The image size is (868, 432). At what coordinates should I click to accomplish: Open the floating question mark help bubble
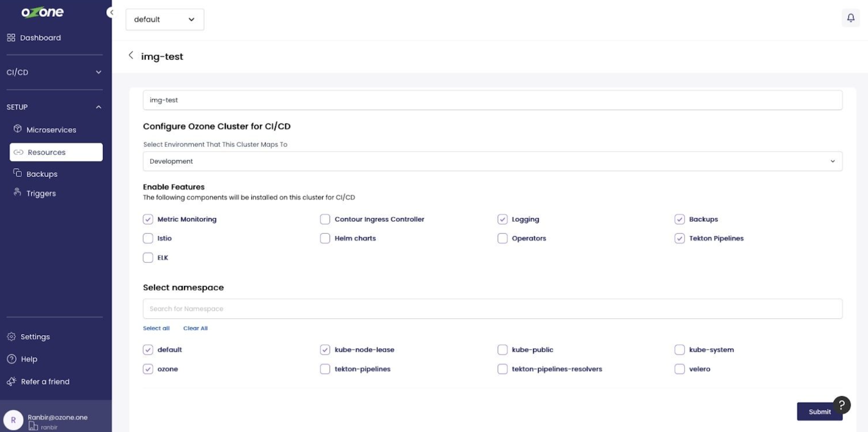(841, 405)
